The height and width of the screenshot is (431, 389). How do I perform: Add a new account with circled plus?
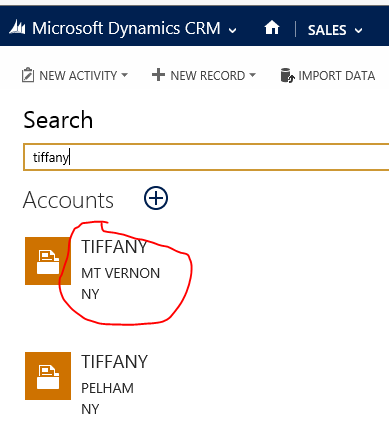coord(156,198)
